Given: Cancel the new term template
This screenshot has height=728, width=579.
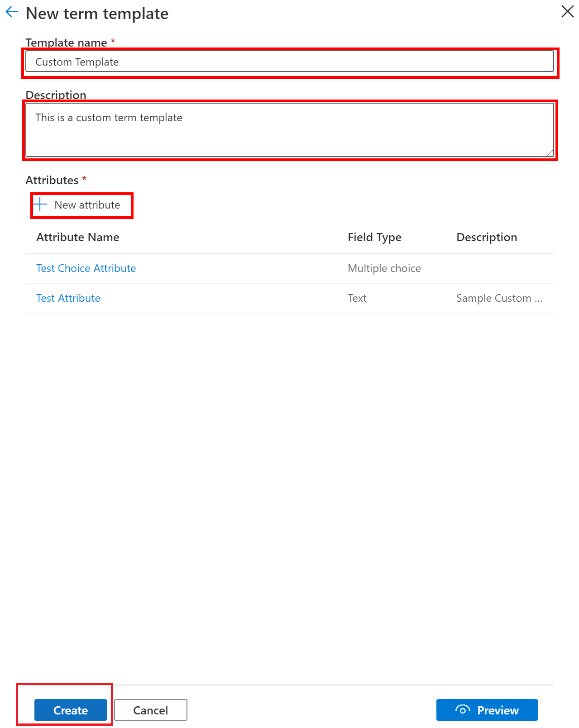Looking at the screenshot, I should click(x=151, y=710).
